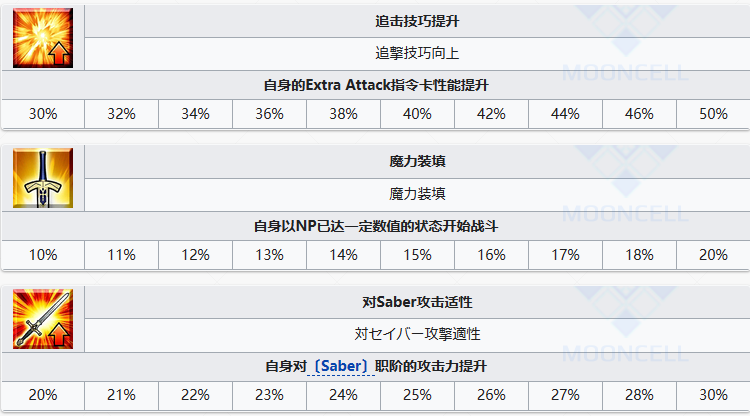Click the sword mana loading skill icon
The height and width of the screenshot is (416, 750).
point(44,178)
